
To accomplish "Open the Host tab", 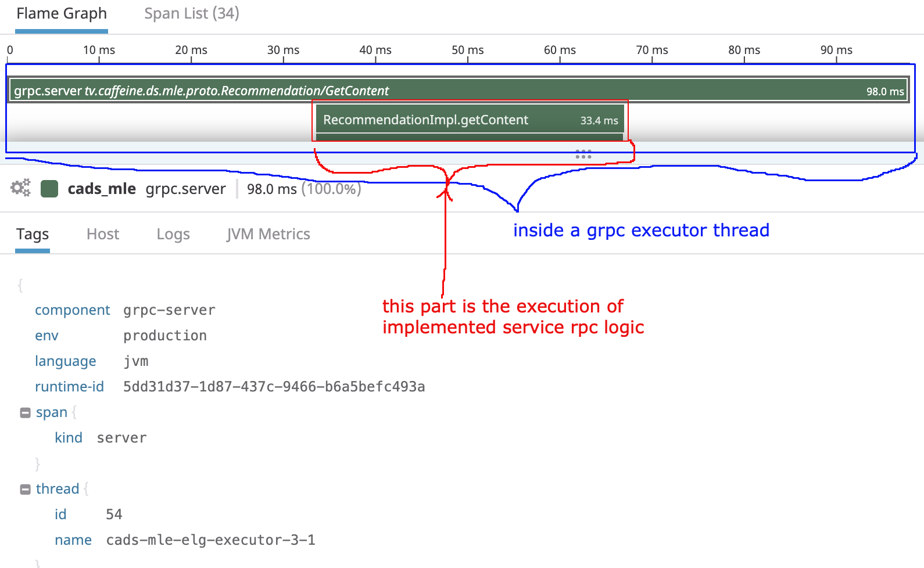I will 103,234.
